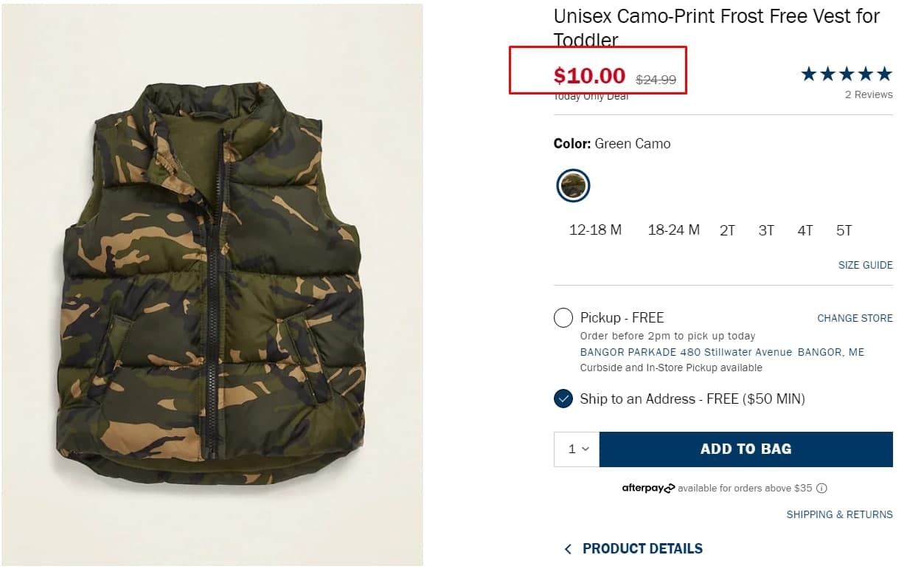Viewport: 924px width, 569px height.
Task: Select the Pickup - FREE radio option
Action: pos(563,318)
